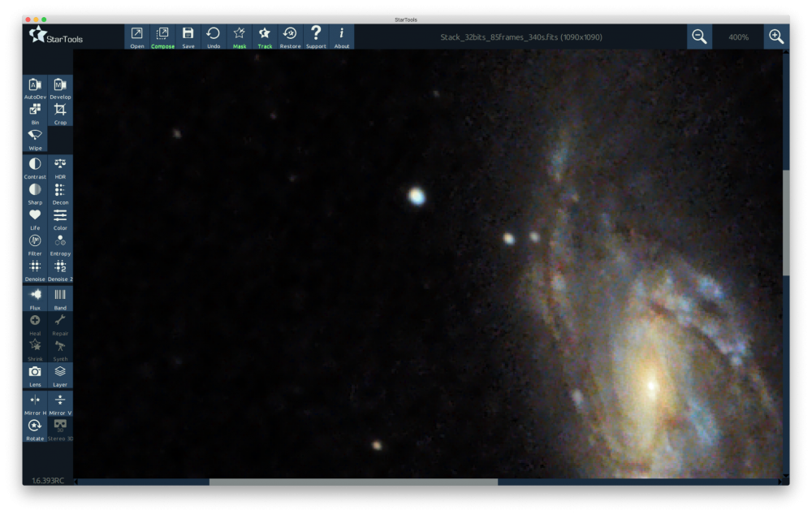Click the 1.6.393RC version label
The width and height of the screenshot is (812, 515).
[48, 480]
